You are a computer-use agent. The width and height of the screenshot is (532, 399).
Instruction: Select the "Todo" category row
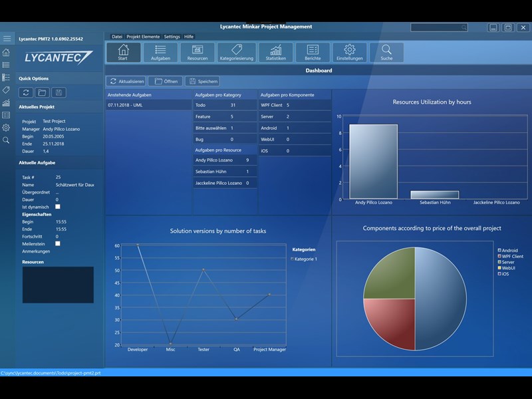225,105
